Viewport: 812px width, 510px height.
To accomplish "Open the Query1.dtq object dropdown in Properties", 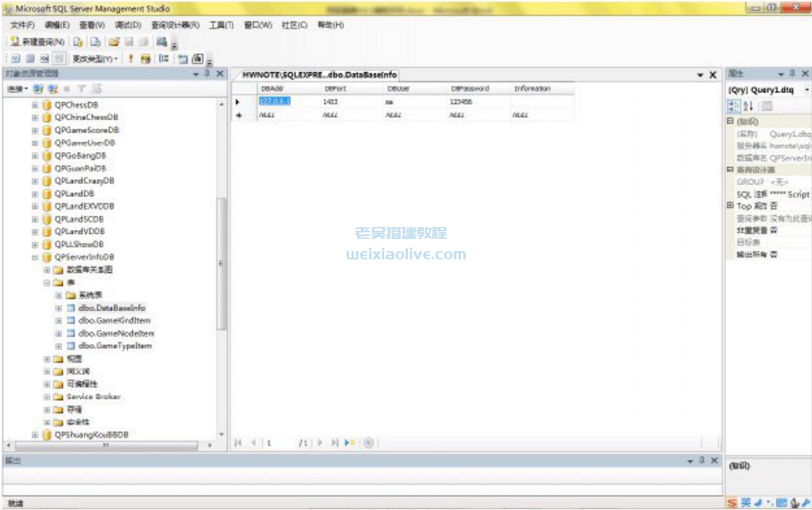I will coord(806,90).
